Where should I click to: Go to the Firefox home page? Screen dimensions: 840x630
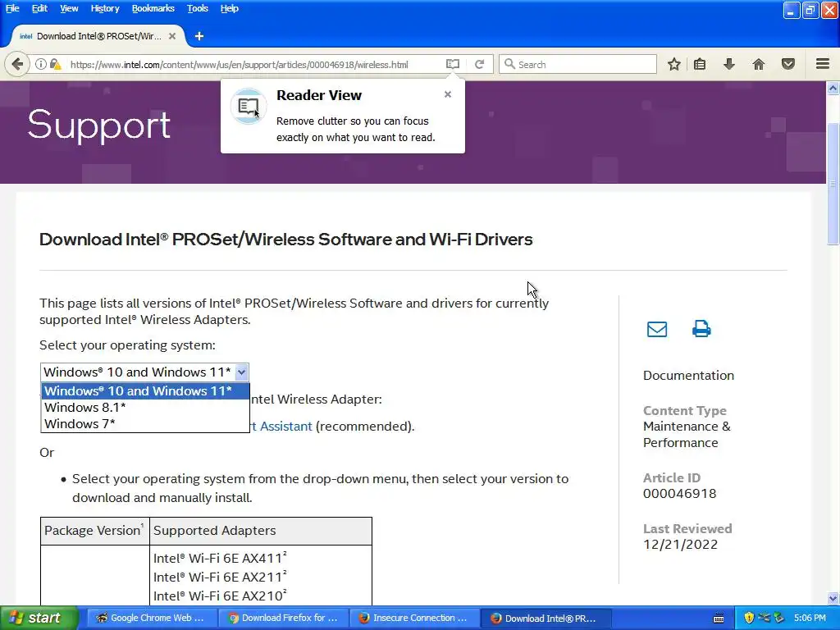tap(759, 64)
